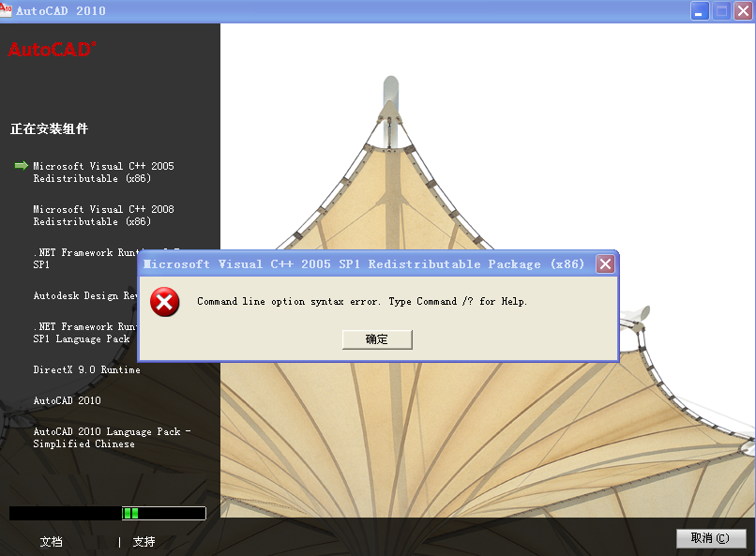Minimize the AutoCAD 2010 installer window

click(x=700, y=10)
